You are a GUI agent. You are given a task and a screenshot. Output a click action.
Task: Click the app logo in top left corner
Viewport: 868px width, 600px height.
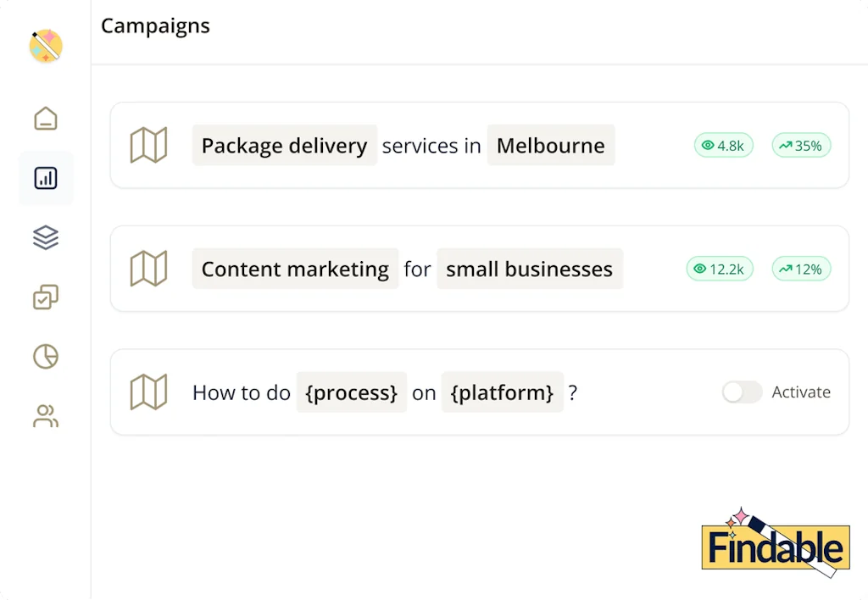point(46,47)
